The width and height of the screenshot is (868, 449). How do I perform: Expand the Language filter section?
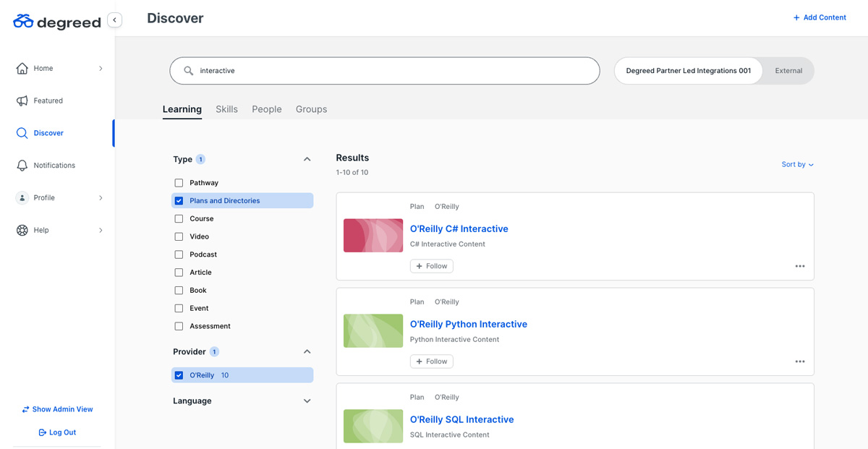point(307,401)
